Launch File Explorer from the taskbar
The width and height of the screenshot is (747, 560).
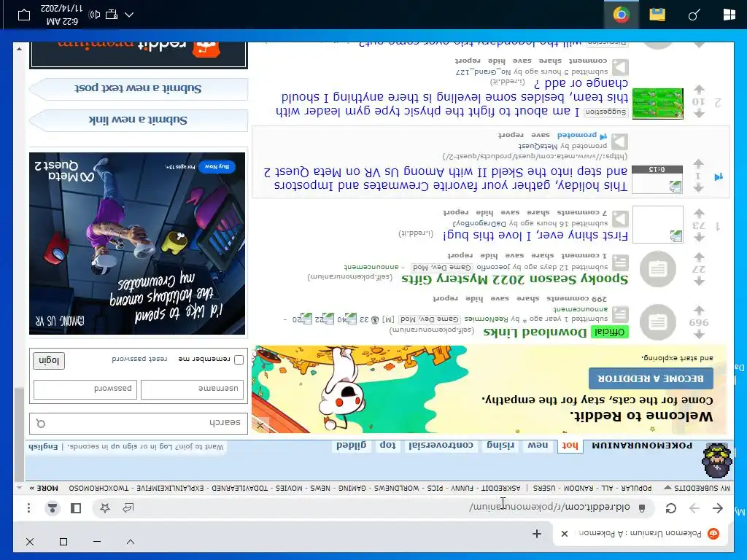point(657,15)
